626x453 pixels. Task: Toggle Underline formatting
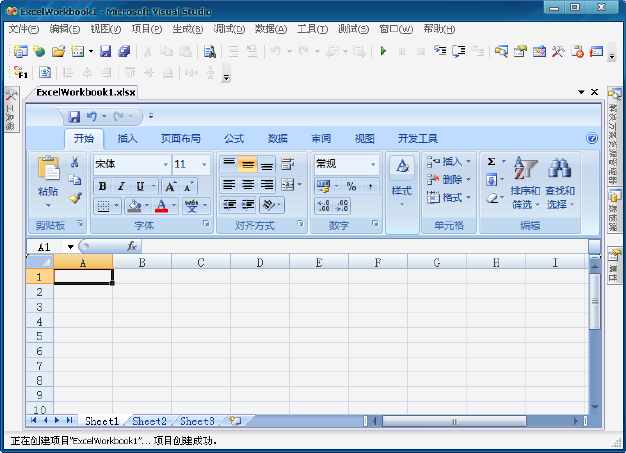coord(140,186)
